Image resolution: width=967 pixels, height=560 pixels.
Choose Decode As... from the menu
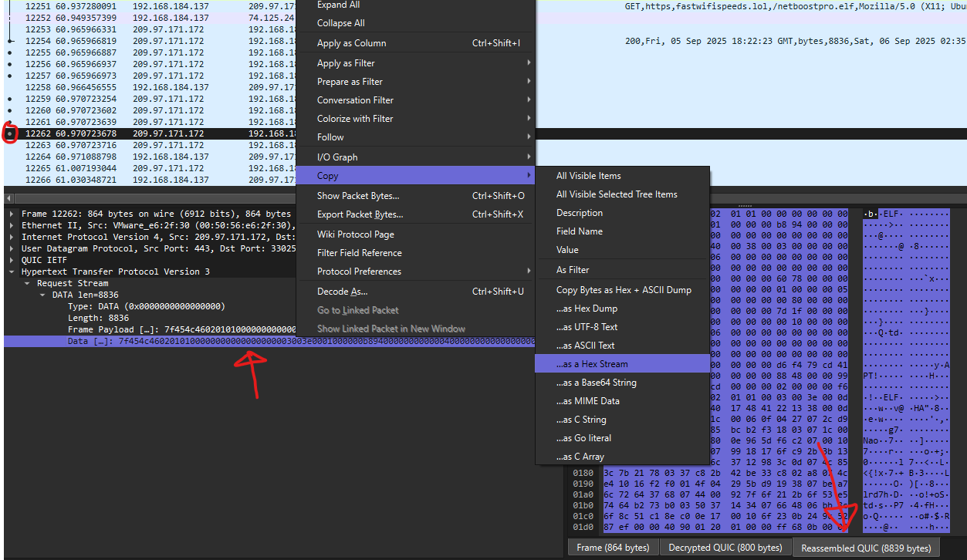(415, 292)
